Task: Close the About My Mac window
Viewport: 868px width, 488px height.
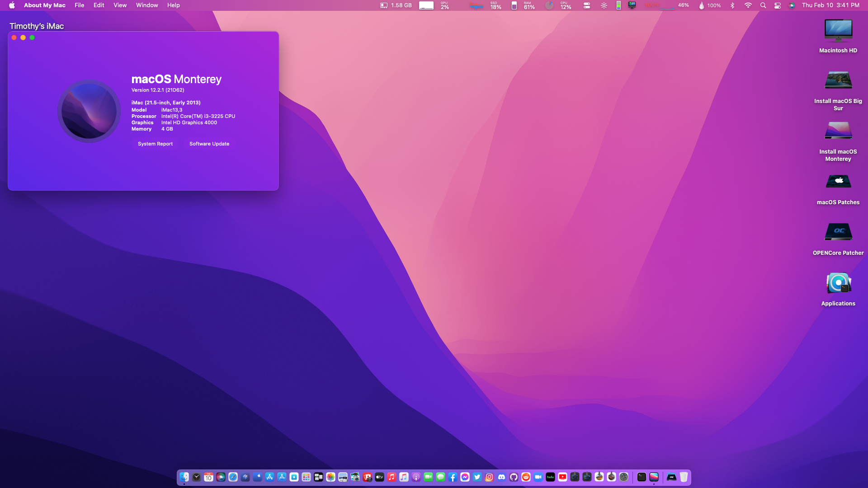Action: (14, 38)
